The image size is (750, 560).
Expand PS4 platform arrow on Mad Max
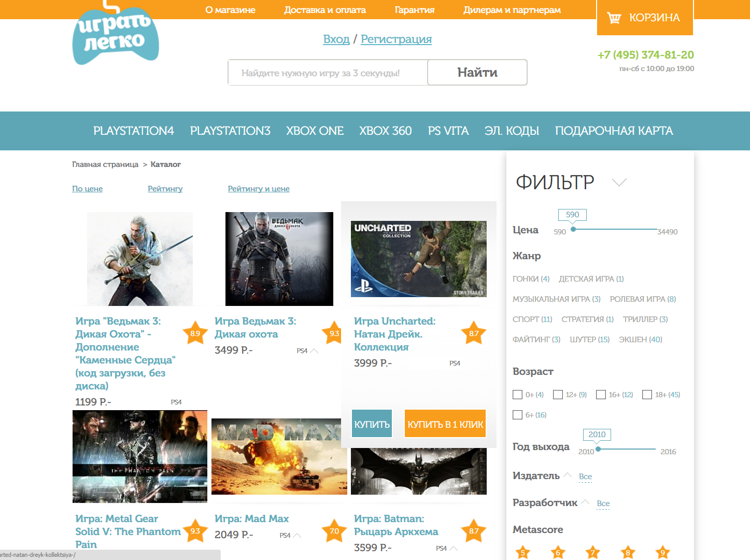point(297,536)
